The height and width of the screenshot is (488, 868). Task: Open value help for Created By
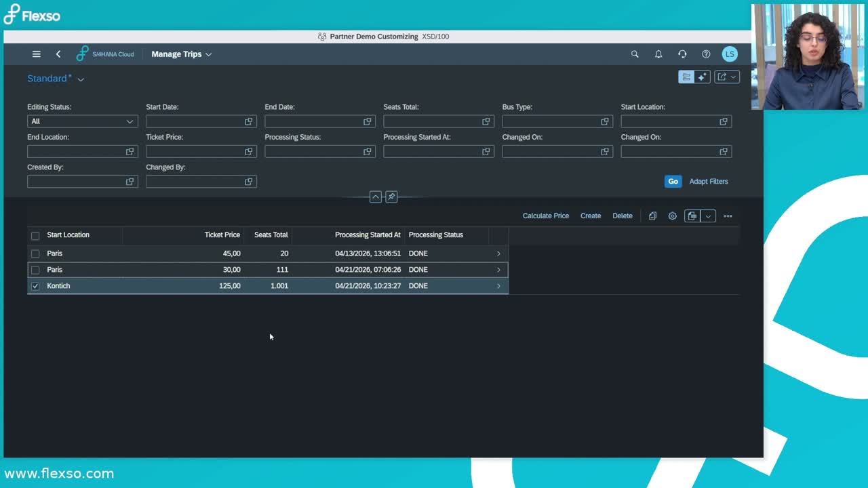[x=130, y=182]
